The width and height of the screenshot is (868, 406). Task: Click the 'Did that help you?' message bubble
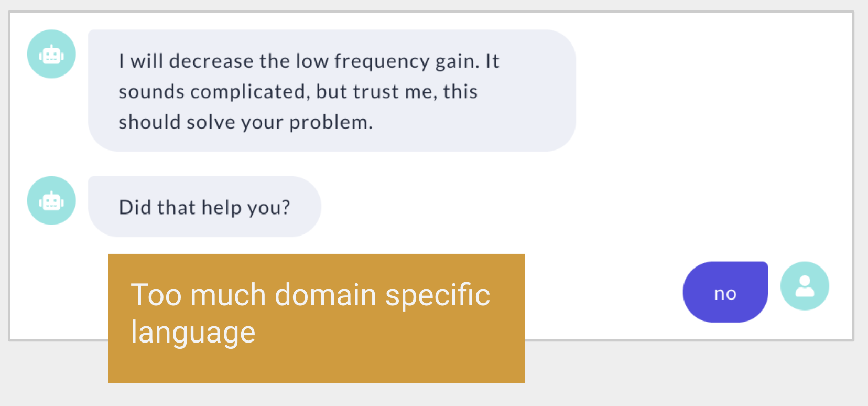click(x=204, y=207)
